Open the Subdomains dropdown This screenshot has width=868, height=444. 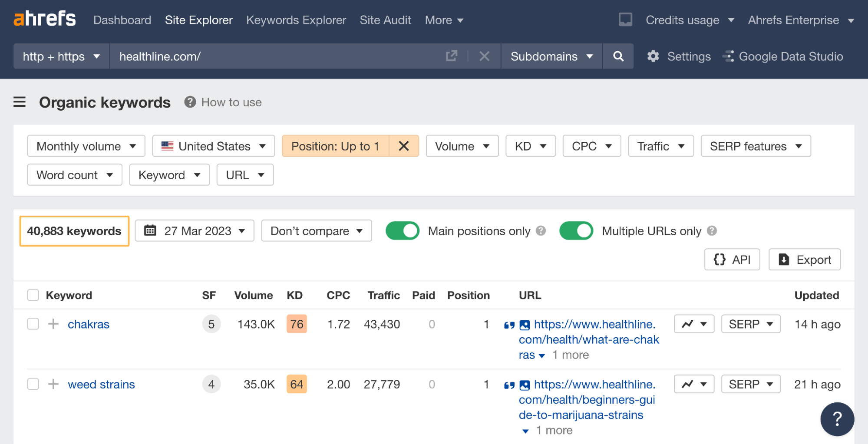click(x=551, y=56)
